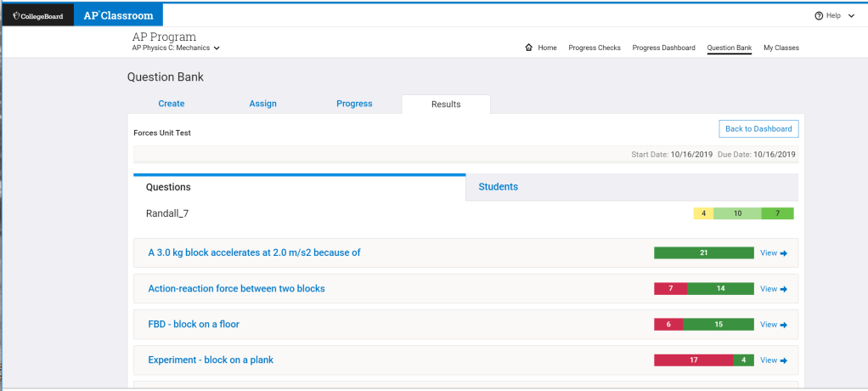Expand the Help menu chevron
This screenshot has width=868, height=391.
[851, 15]
